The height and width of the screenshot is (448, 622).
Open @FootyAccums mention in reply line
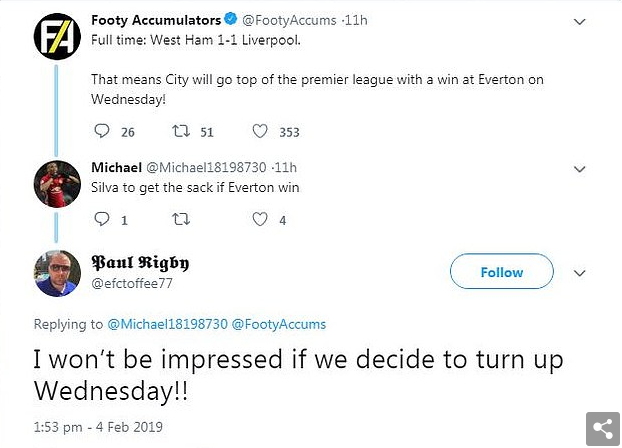pos(279,324)
